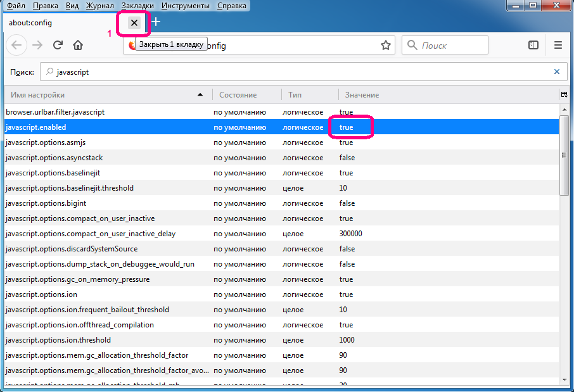Viewport: 574px width, 392px height.
Task: Open the hamburger application menu
Action: coord(558,45)
